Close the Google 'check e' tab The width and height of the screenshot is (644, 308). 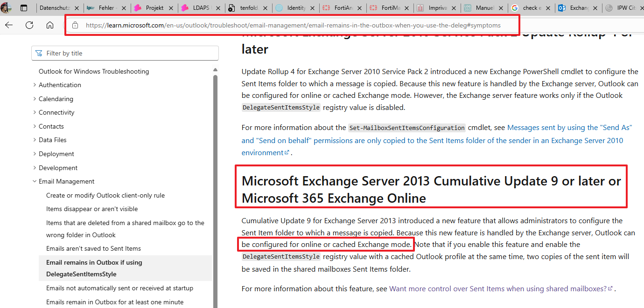[549, 8]
